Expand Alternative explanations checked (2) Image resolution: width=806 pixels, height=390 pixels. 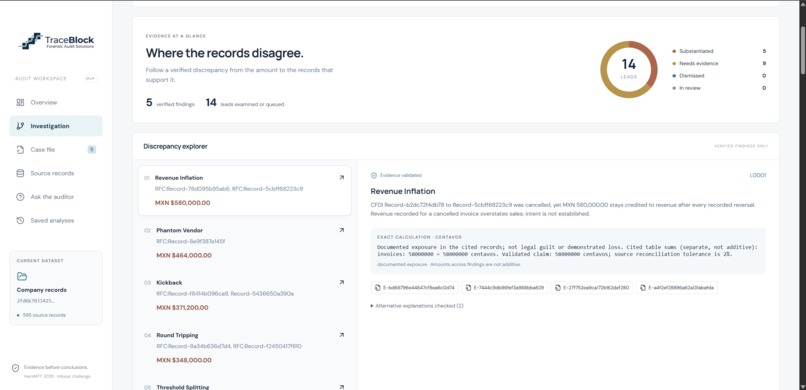417,306
